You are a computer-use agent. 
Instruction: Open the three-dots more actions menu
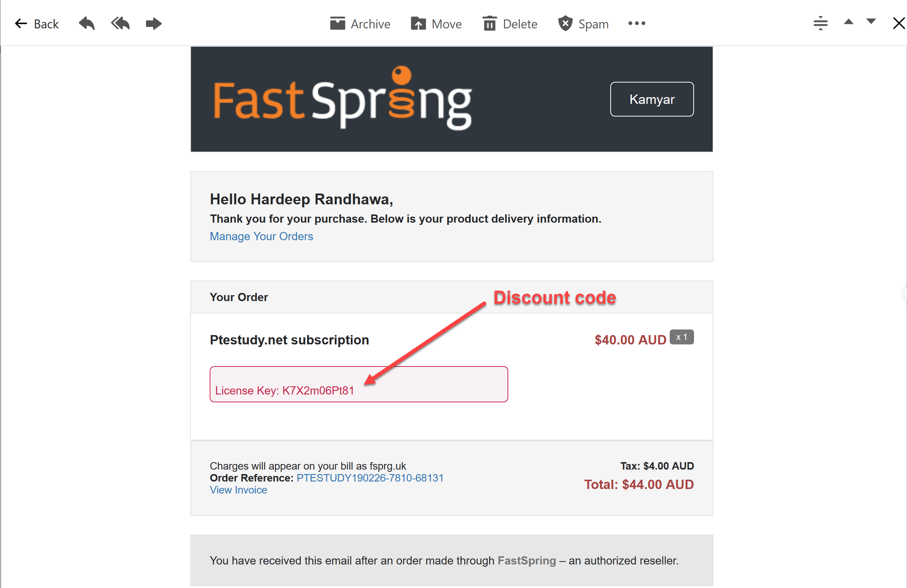[x=637, y=24]
